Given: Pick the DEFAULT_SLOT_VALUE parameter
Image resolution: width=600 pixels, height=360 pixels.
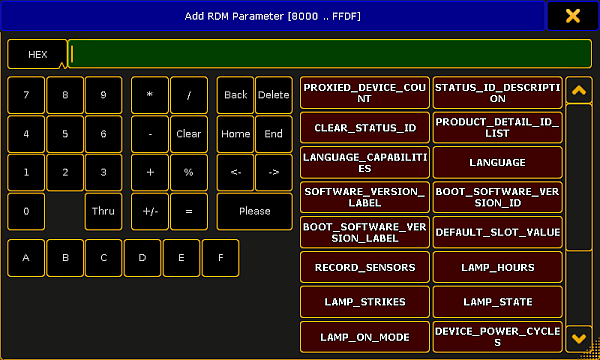Looking at the screenshot, I should pos(497,232).
